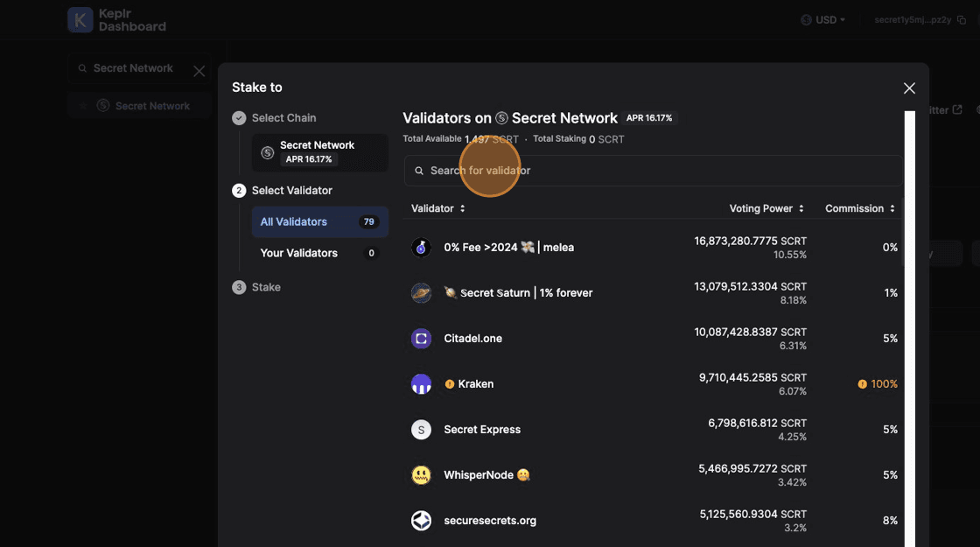Viewport: 980px width, 547px height.
Task: Click the melea validator avatar icon
Action: (421, 248)
